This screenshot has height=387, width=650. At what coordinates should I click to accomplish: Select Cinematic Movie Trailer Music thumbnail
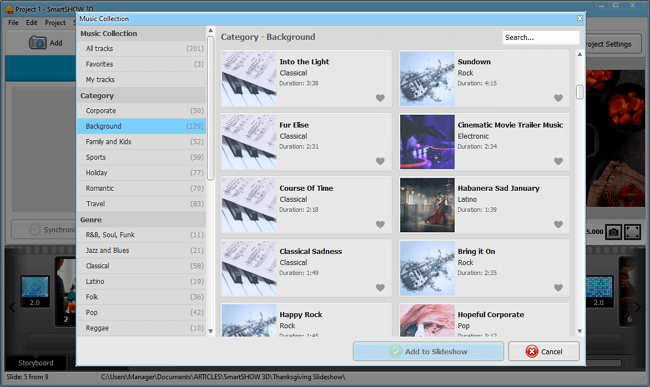click(427, 142)
